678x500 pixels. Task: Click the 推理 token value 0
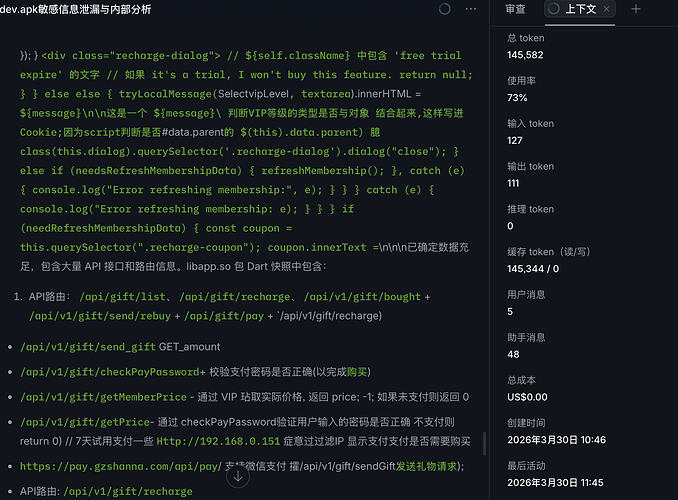click(510, 226)
